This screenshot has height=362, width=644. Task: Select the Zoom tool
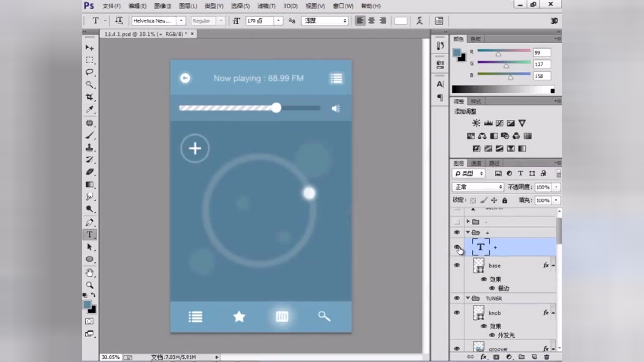point(90,285)
